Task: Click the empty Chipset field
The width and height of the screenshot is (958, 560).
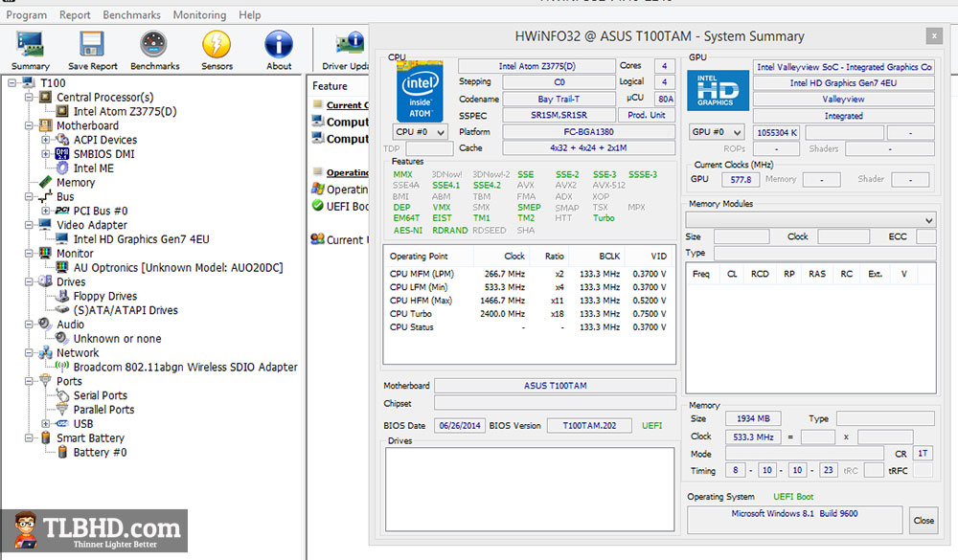Action: click(555, 403)
